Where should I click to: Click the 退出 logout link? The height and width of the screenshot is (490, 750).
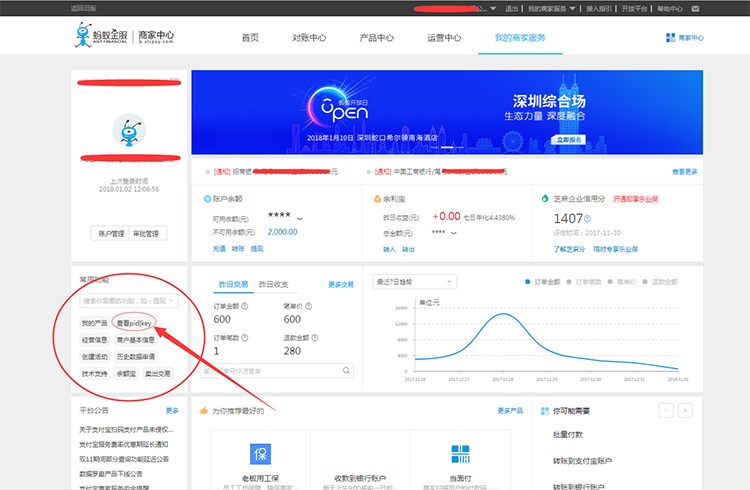[x=512, y=9]
